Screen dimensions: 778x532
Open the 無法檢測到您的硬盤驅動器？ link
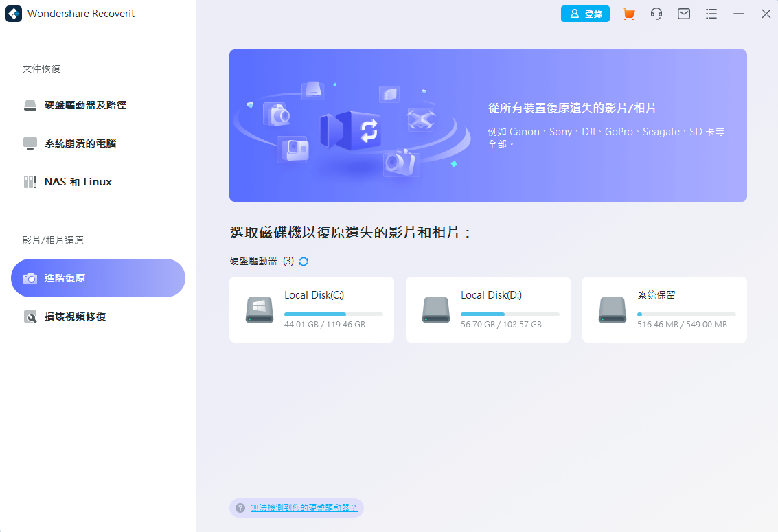tap(304, 508)
